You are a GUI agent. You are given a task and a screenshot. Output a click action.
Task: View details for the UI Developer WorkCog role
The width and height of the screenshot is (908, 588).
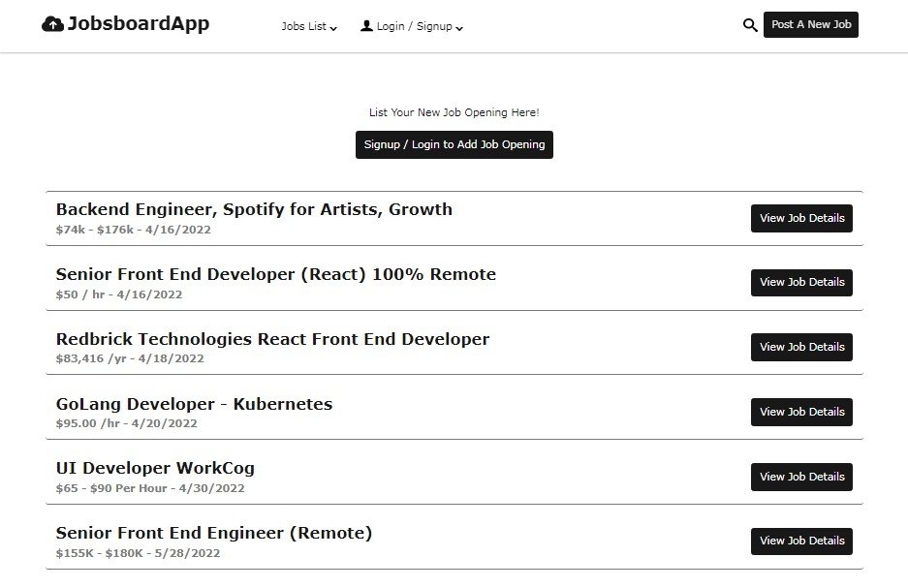801,477
